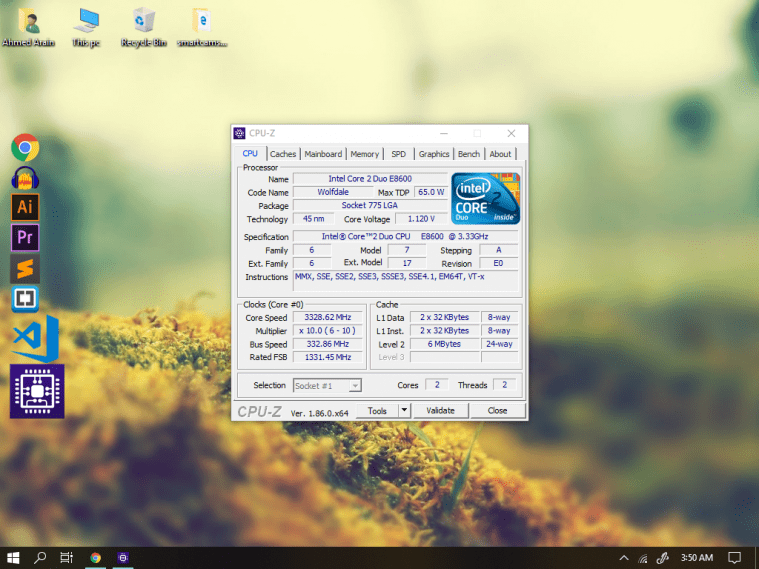Launch Adobe Premiere Pro desktop shortcut

point(25,237)
